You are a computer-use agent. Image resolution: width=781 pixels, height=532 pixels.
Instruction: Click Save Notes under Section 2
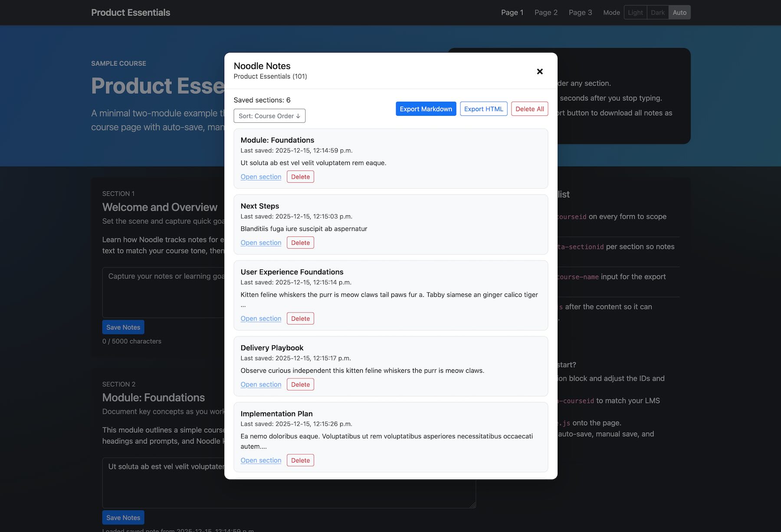pyautogui.click(x=123, y=517)
